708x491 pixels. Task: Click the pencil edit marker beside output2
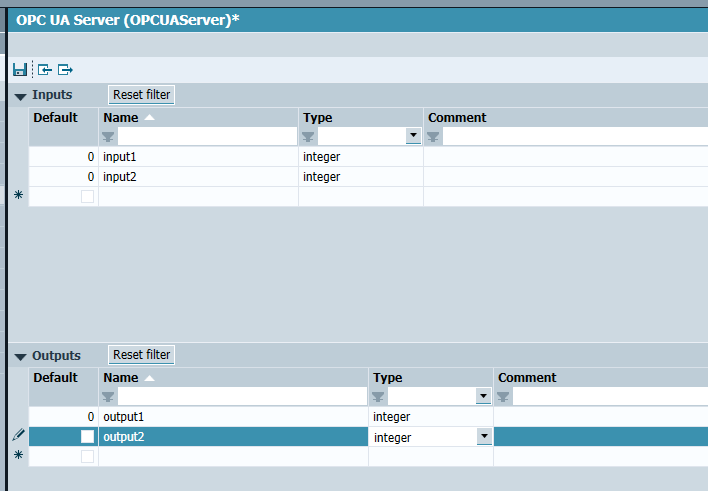pos(19,435)
